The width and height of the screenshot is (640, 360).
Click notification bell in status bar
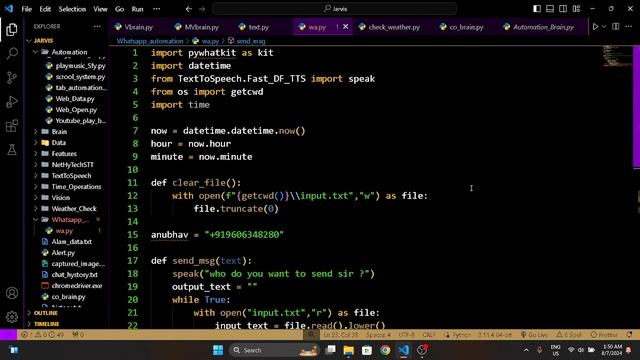[630, 335]
